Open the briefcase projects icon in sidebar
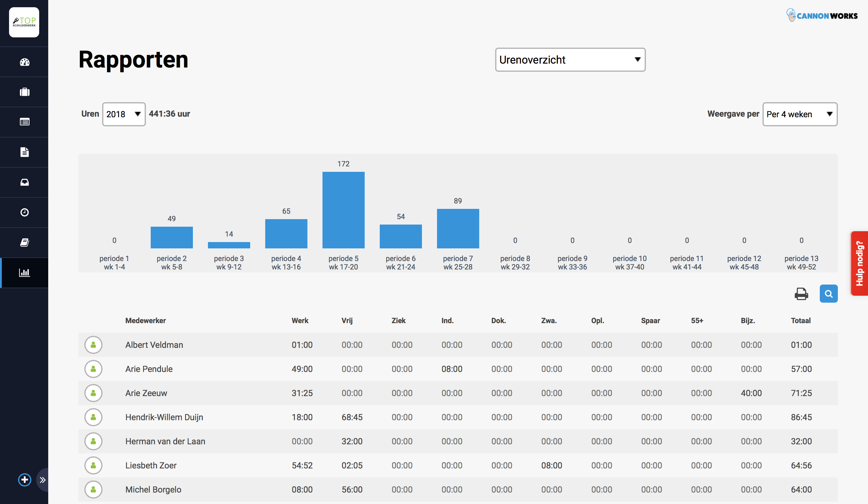The image size is (868, 504). [x=24, y=92]
